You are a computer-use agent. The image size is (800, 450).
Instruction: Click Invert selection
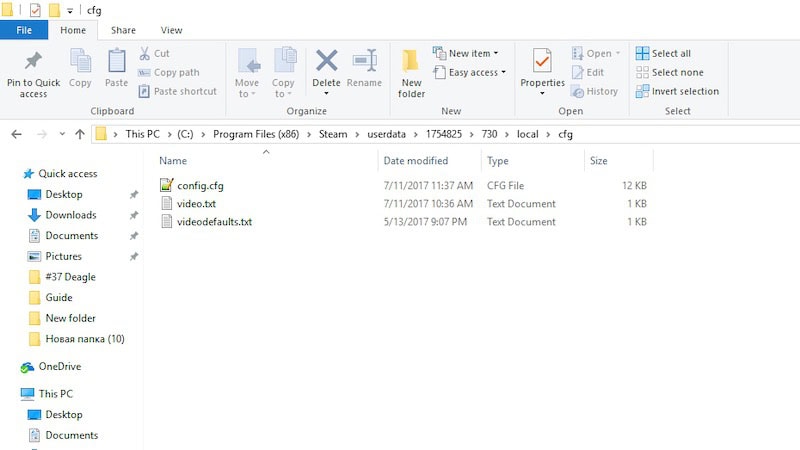point(678,91)
